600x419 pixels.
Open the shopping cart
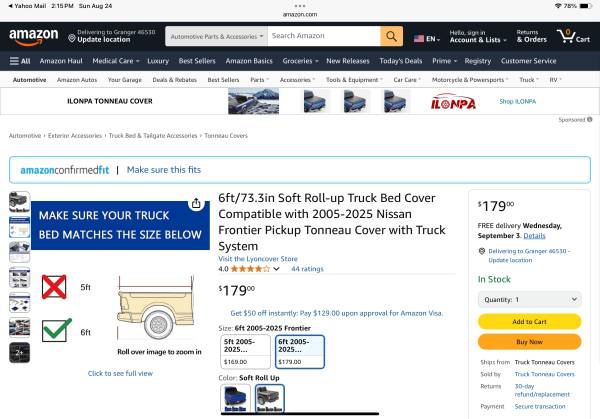[x=573, y=37]
